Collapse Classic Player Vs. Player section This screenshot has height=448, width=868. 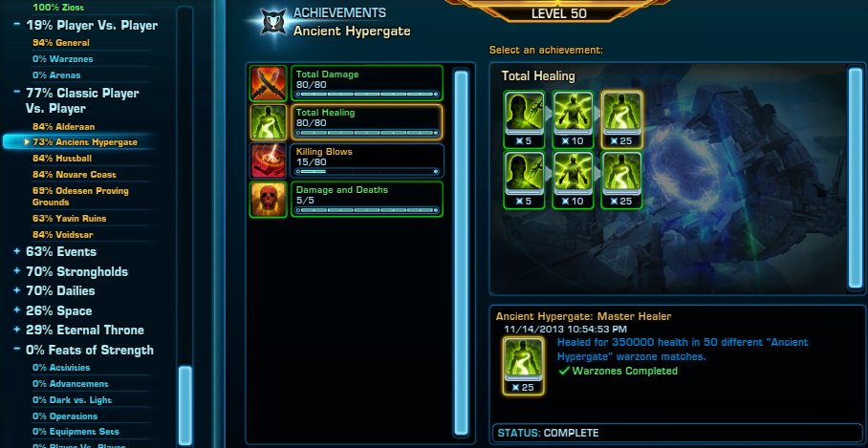click(16, 93)
